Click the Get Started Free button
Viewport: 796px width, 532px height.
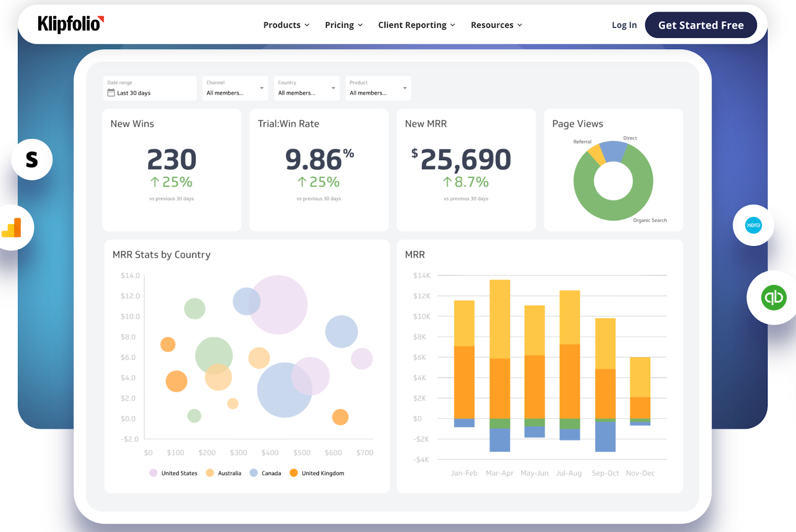pos(700,25)
